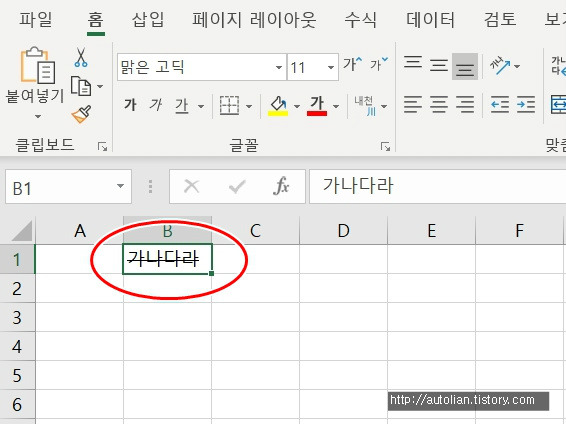
Task: Click formula bar showing 가나다라
Action: (437, 187)
